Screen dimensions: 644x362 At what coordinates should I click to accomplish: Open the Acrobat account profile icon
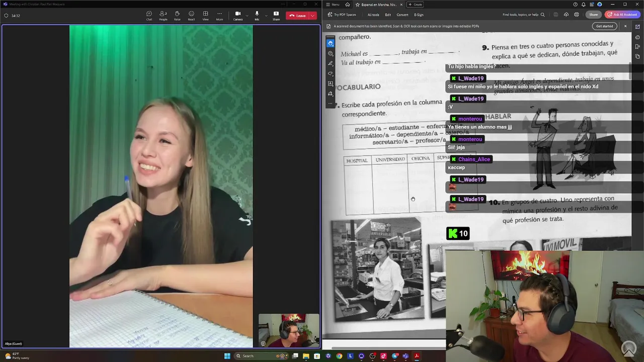coord(599,5)
